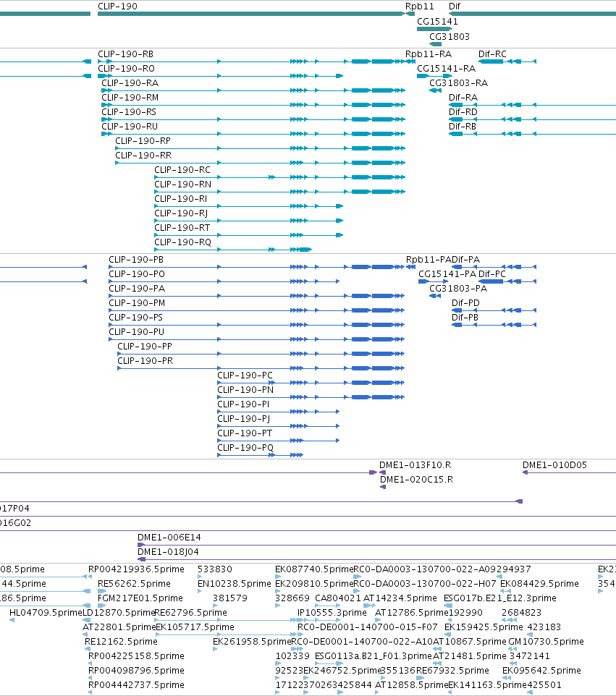This screenshot has height=696, width=616.
Task: Select the CG15141-PA protein label
Action: click(447, 274)
